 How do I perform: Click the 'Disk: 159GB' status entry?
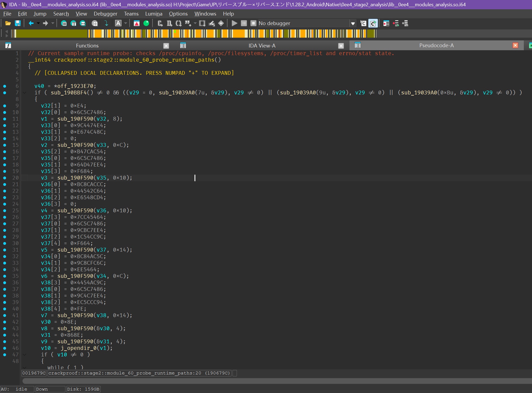coord(83,389)
